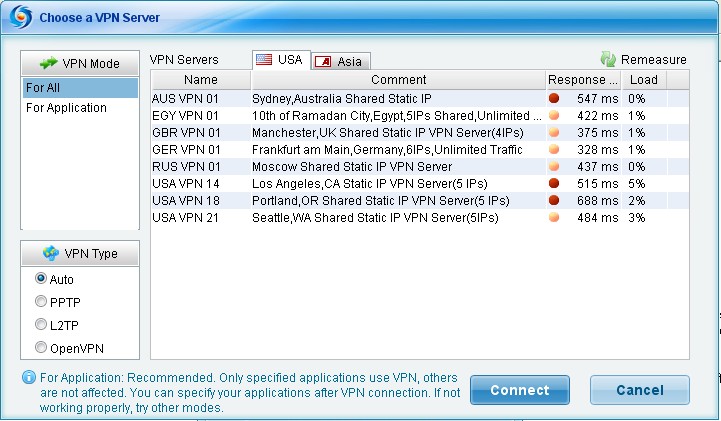This screenshot has height=421, width=721.
Task: Switch to the Asia servers tab
Action: click(x=341, y=61)
